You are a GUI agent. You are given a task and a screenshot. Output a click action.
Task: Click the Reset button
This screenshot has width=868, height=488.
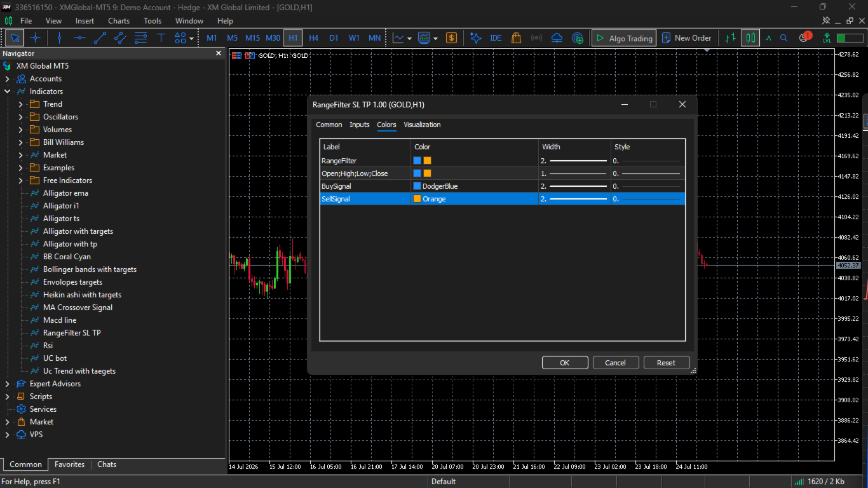[666, 363]
